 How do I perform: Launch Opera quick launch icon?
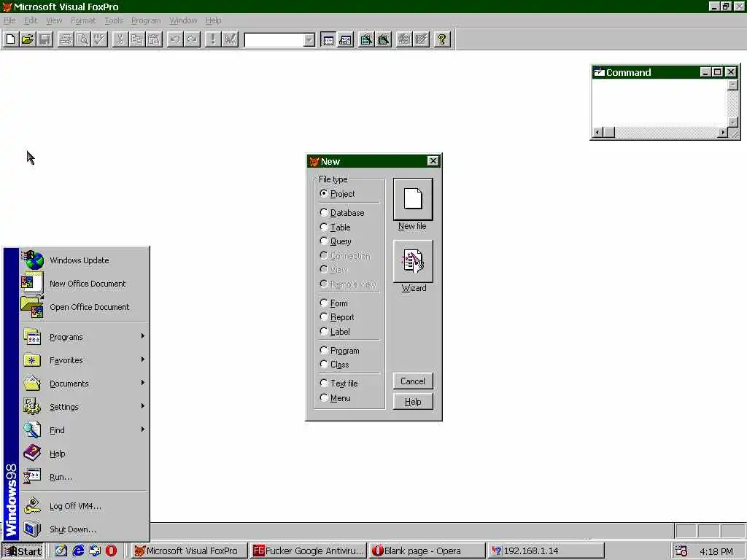click(x=111, y=551)
